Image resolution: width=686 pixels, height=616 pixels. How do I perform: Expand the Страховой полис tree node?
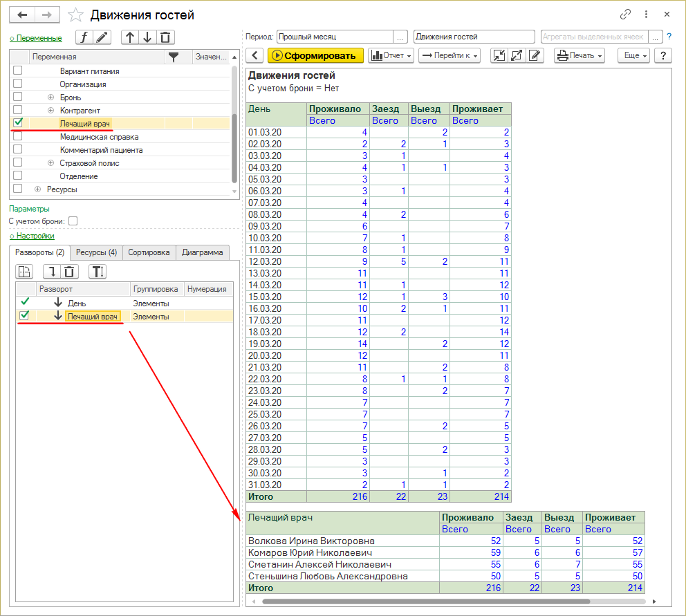click(x=50, y=163)
